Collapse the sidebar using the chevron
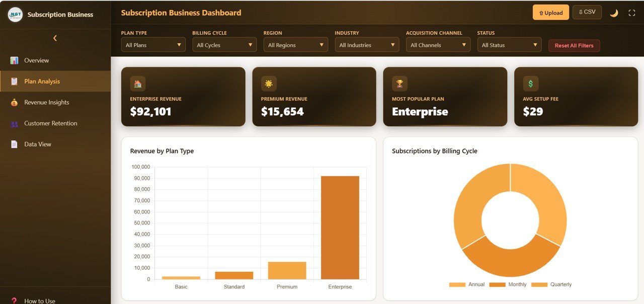 pyautogui.click(x=55, y=38)
